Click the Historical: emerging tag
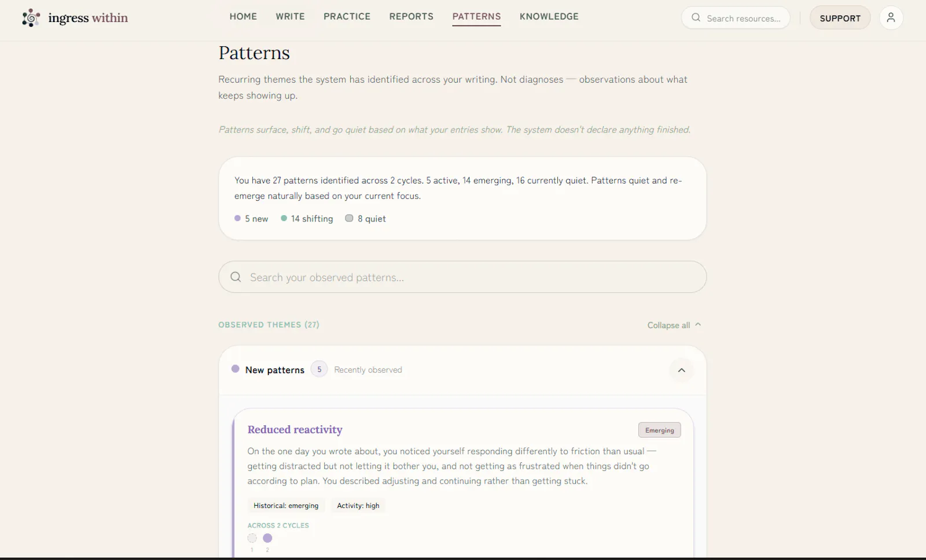926x560 pixels. point(286,506)
